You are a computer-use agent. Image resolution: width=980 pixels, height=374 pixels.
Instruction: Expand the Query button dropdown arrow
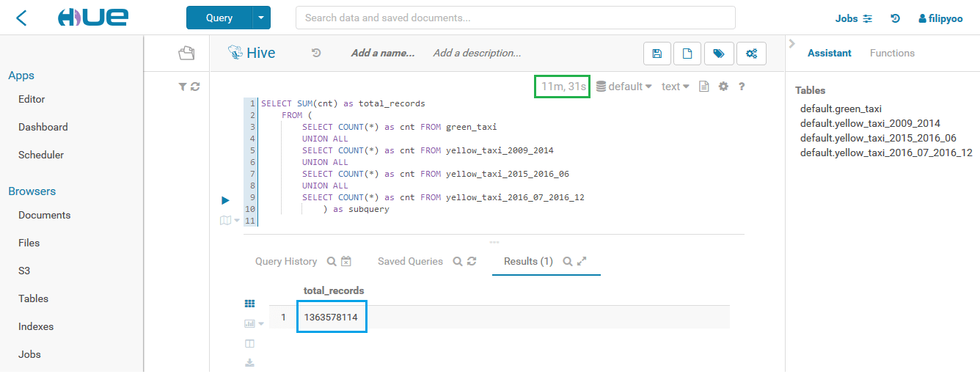click(261, 18)
